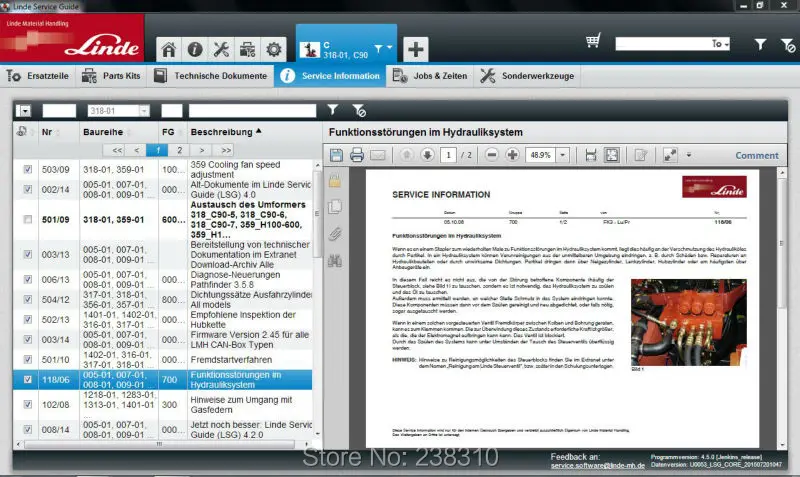Image resolution: width=800 pixels, height=477 pixels.
Task: Toggle checkbox for row 118/06
Action: pos(28,380)
